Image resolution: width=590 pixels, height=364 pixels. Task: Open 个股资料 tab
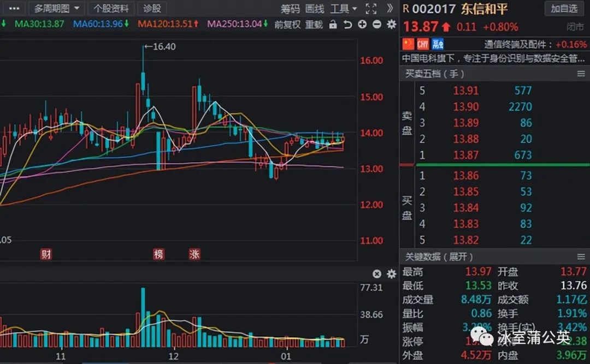click(111, 8)
